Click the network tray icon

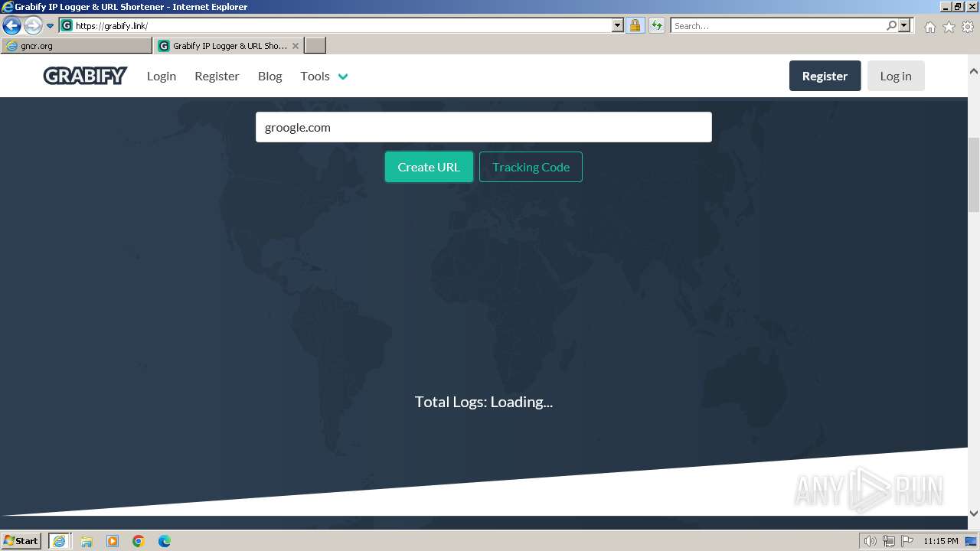[889, 541]
